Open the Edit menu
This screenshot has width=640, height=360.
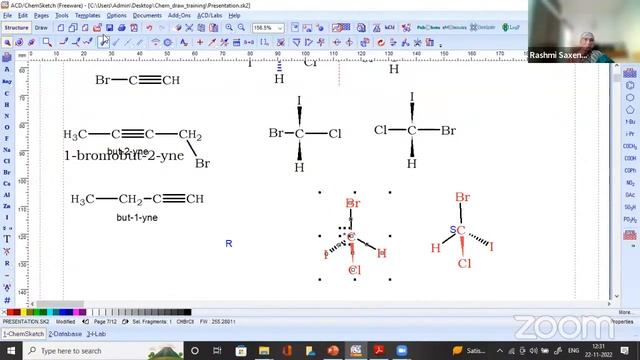(23, 16)
